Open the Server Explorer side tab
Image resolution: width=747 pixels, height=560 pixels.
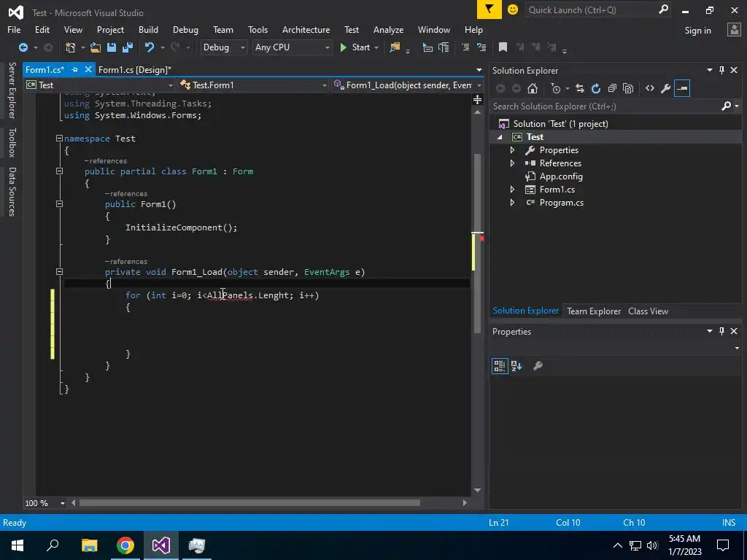[12, 90]
